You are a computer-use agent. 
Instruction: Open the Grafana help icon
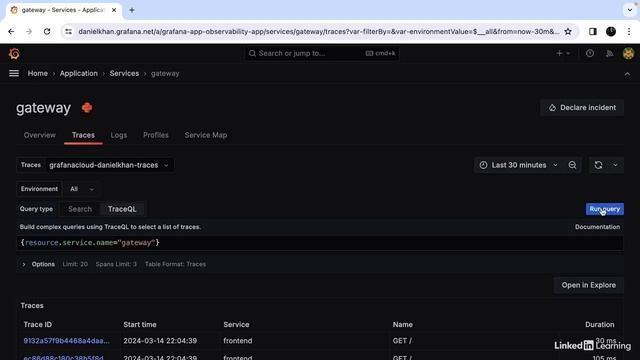(590, 53)
